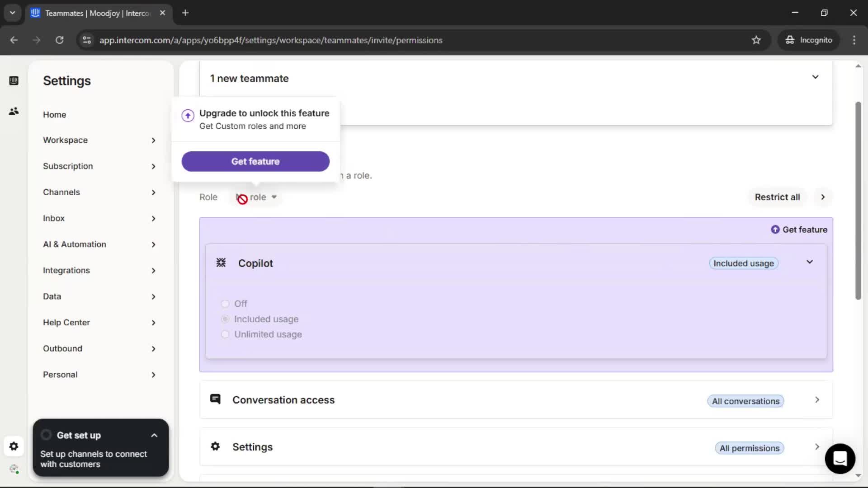The width and height of the screenshot is (868, 488).
Task: Collapse the Get set up card
Action: pyautogui.click(x=154, y=436)
